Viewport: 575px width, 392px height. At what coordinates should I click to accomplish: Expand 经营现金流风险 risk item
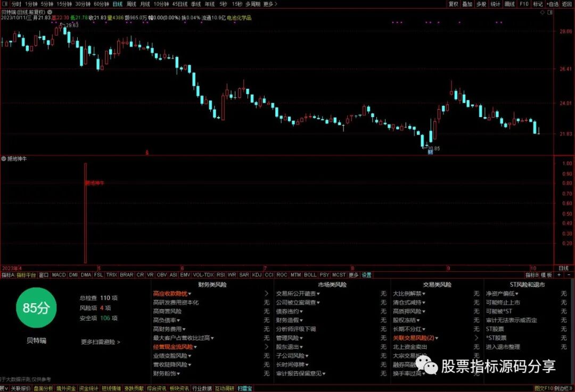tap(175, 347)
